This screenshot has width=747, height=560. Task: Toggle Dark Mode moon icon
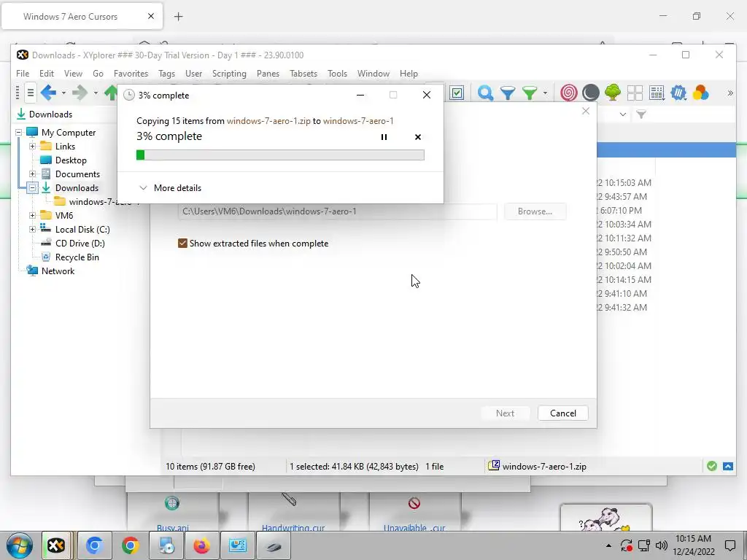(x=591, y=93)
